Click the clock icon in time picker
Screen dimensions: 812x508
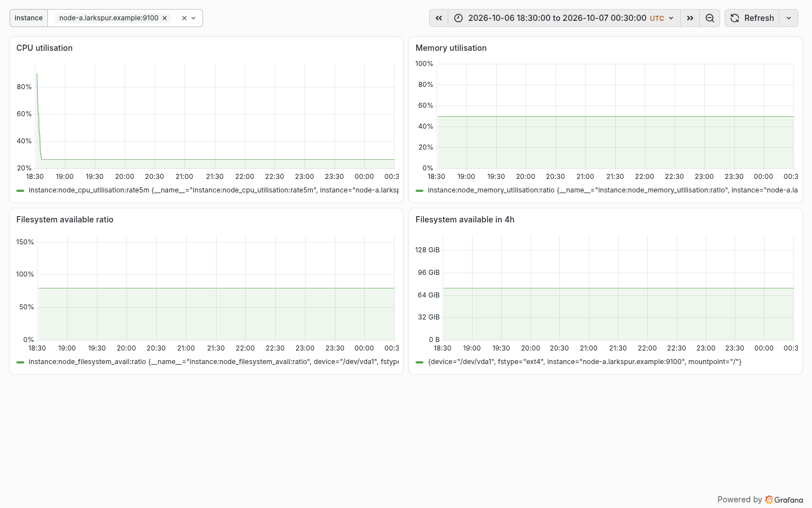pos(458,18)
